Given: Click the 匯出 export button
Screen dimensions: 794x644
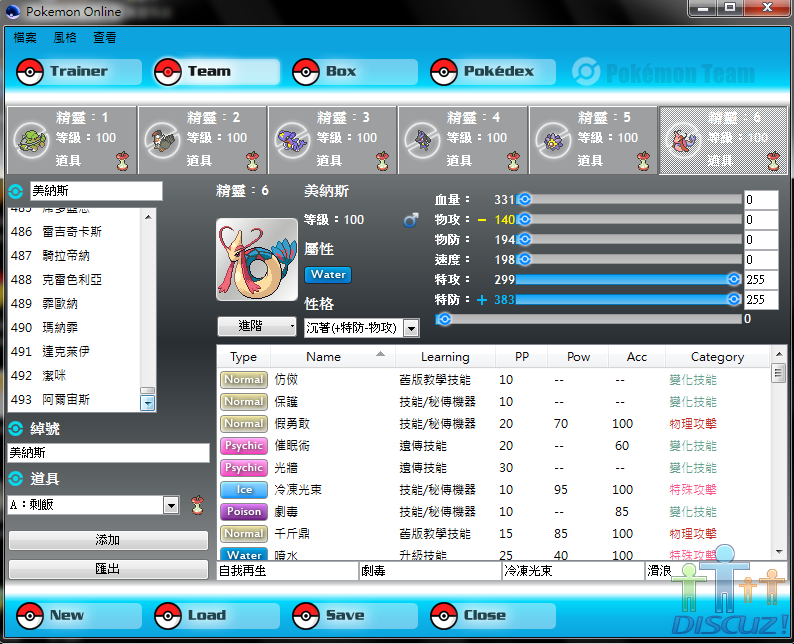Looking at the screenshot, I should point(108,569).
